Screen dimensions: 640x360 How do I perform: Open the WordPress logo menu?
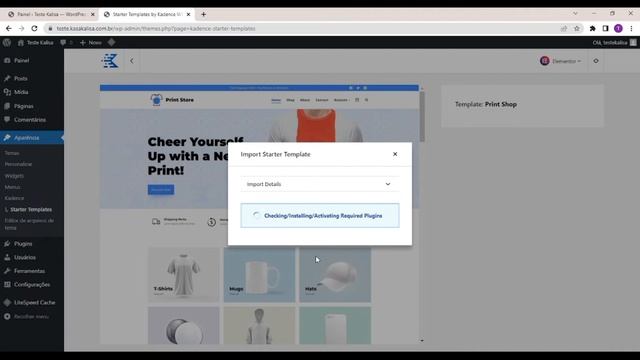point(7,42)
